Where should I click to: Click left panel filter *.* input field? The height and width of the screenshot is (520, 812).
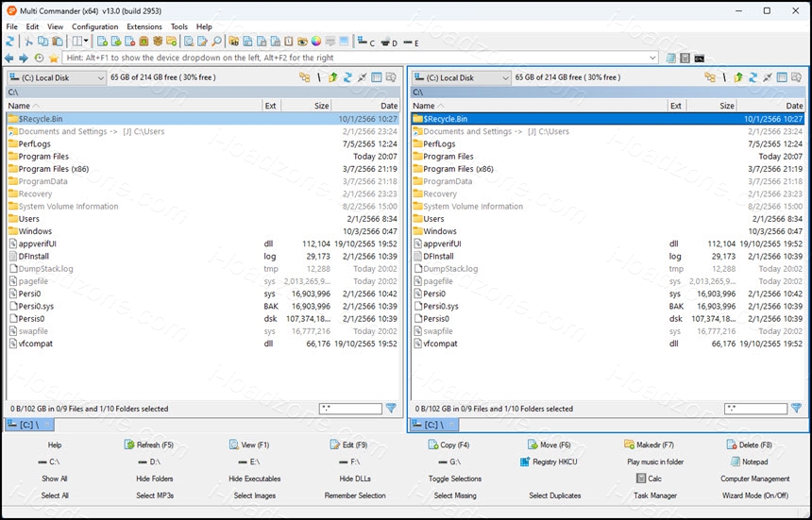(x=350, y=409)
